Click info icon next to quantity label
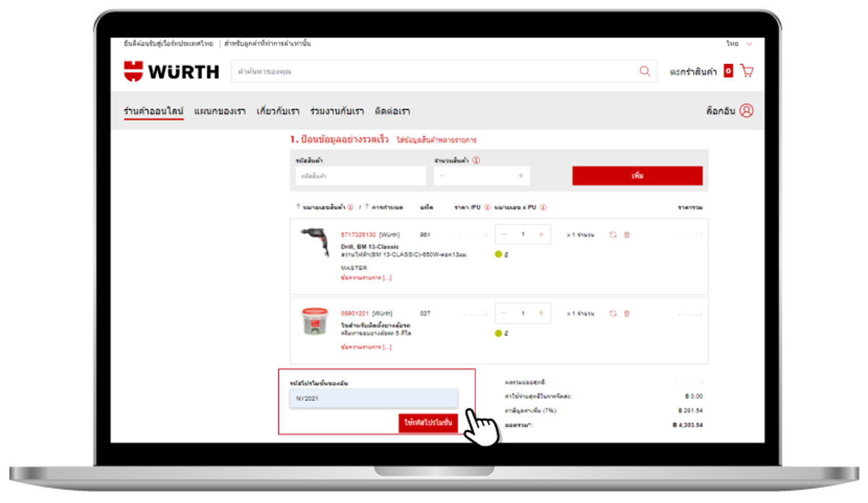 pos(477,160)
